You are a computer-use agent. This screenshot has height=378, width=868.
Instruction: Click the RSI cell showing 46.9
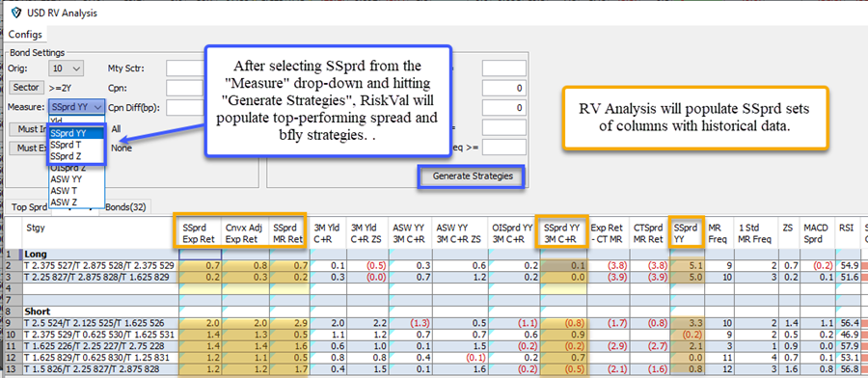coord(847,335)
